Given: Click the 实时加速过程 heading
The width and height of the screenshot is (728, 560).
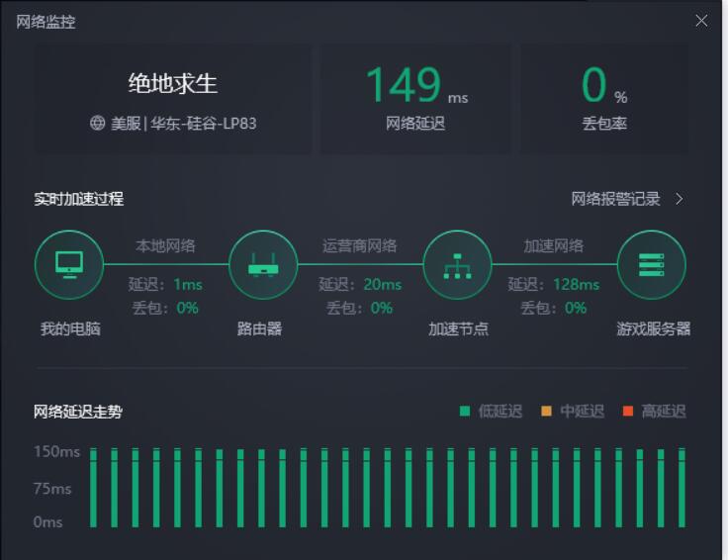Looking at the screenshot, I should 78,199.
